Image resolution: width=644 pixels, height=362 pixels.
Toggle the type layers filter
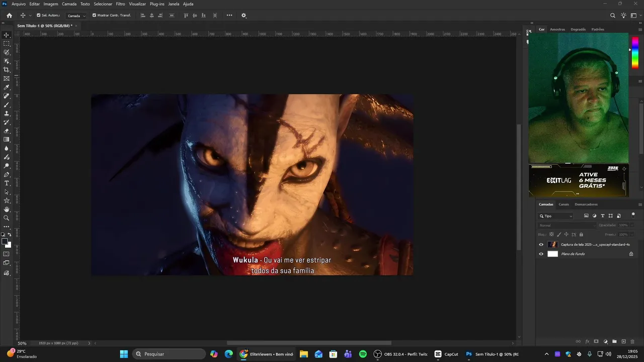pyautogui.click(x=603, y=216)
